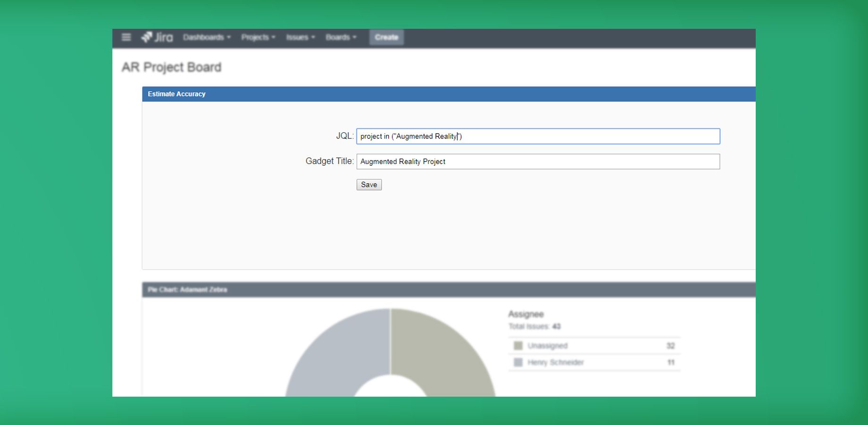
Task: Click the Estimate Accuracy gadget header
Action: click(449, 94)
